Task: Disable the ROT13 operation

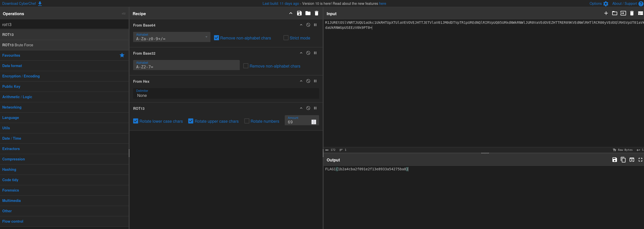Action: click(x=308, y=108)
